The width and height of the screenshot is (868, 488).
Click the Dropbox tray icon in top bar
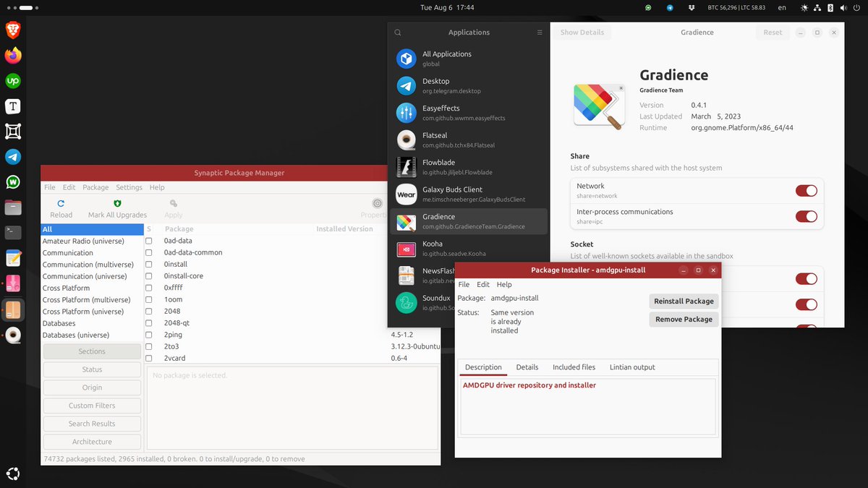(691, 7)
